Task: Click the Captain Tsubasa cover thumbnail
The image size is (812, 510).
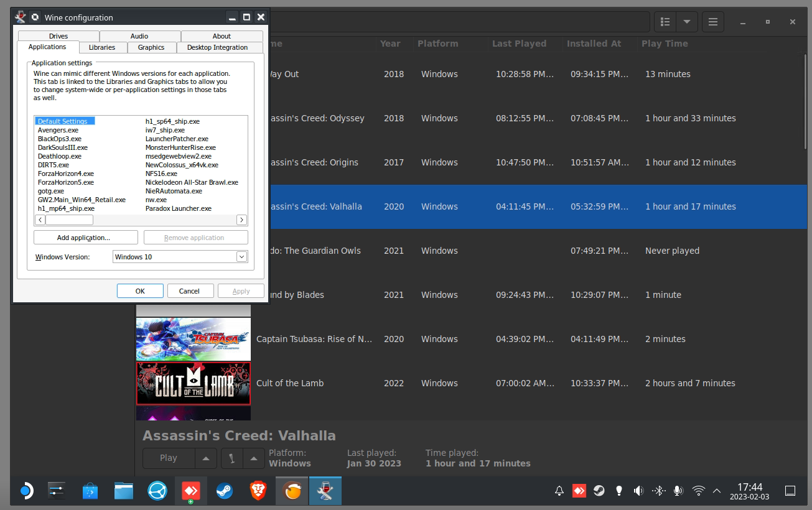Action: click(194, 339)
